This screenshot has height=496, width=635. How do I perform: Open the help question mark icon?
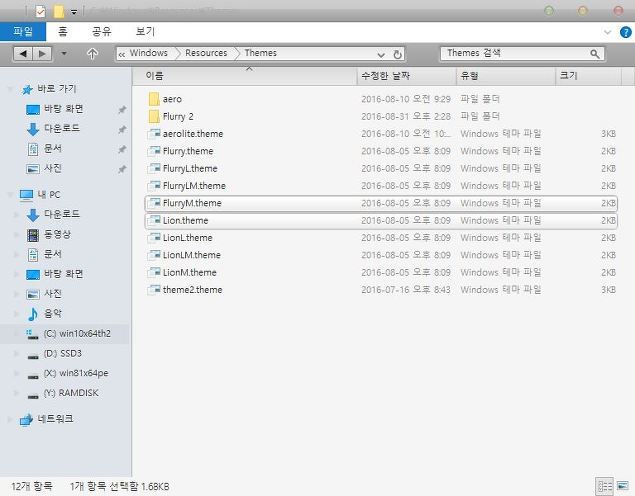click(625, 32)
